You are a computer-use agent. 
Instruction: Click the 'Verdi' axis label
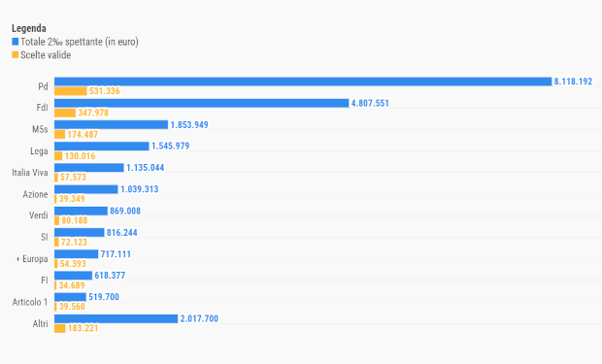[39, 215]
